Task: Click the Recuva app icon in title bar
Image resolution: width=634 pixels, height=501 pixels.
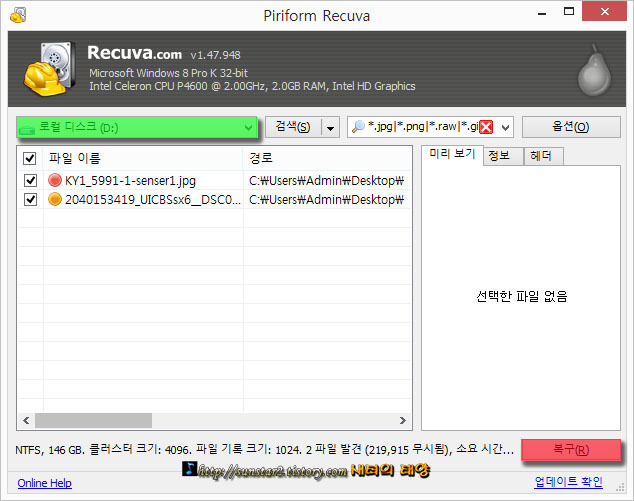Action: click(x=18, y=15)
